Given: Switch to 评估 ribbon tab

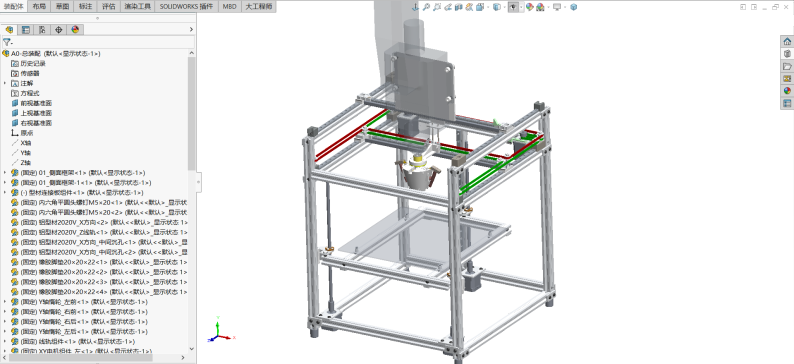Looking at the screenshot, I should (109, 7).
